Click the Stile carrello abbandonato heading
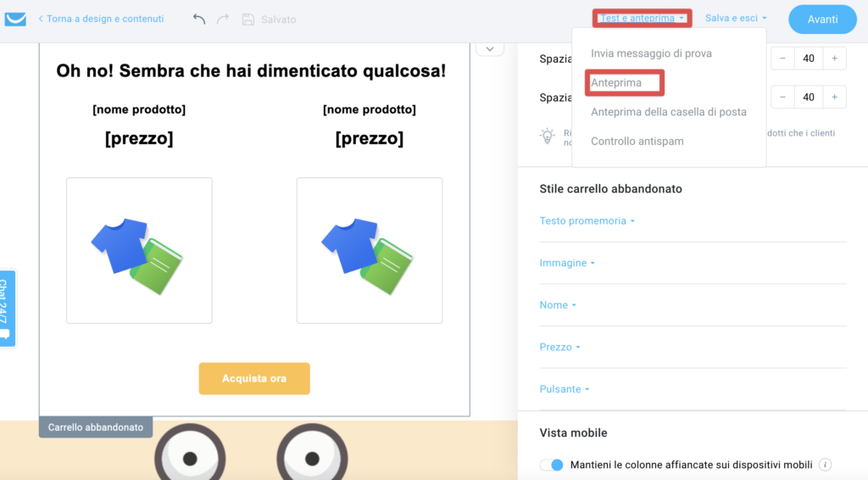This screenshot has height=480, width=868. [610, 189]
